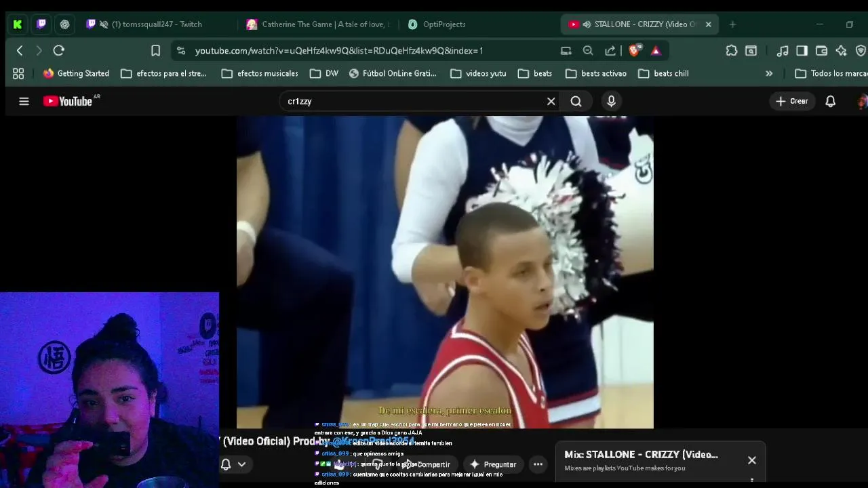Open beats bookmark folder
Image resolution: width=868 pixels, height=488 pixels.
pos(534,73)
